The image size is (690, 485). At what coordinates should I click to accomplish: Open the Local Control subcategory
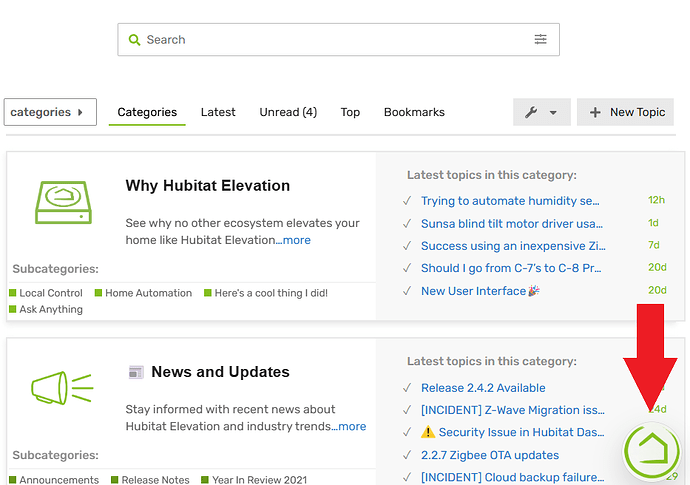51,293
